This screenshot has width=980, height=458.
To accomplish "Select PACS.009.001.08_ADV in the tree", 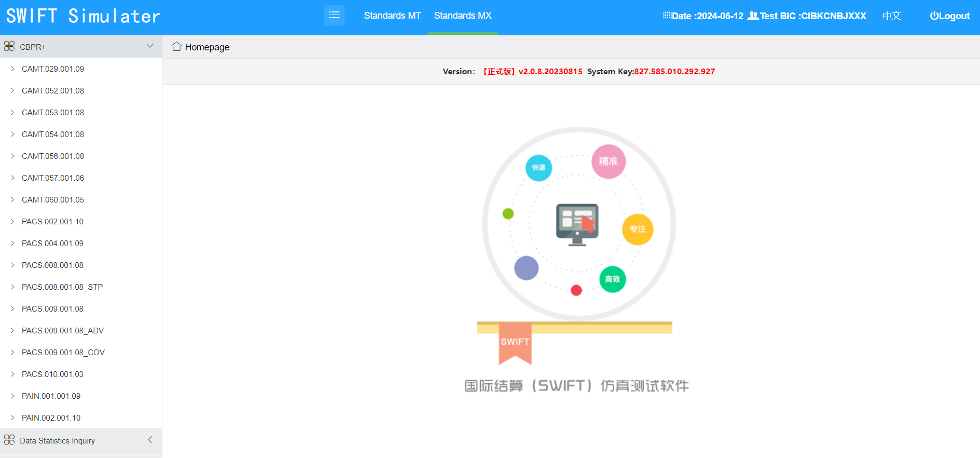I will (x=63, y=330).
